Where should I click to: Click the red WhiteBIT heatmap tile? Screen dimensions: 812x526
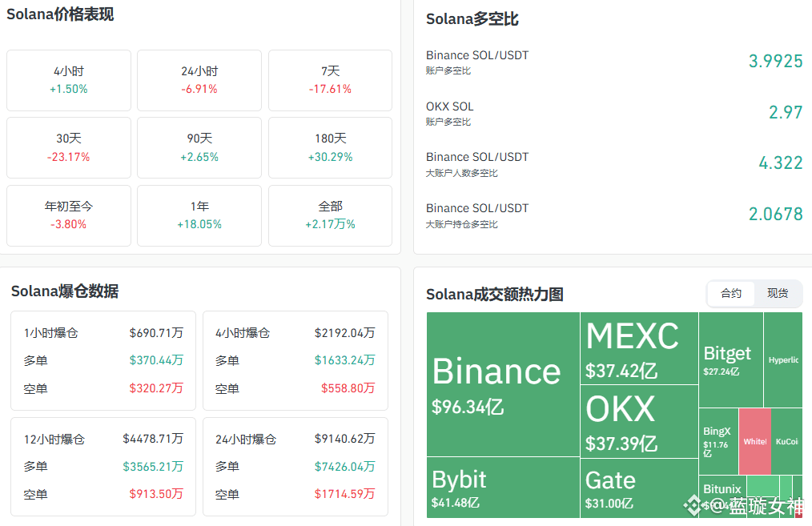pos(754,441)
